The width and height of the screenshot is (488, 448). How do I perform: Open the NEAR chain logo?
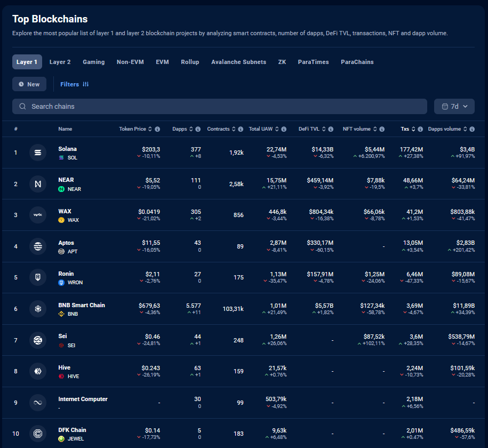[x=38, y=184]
